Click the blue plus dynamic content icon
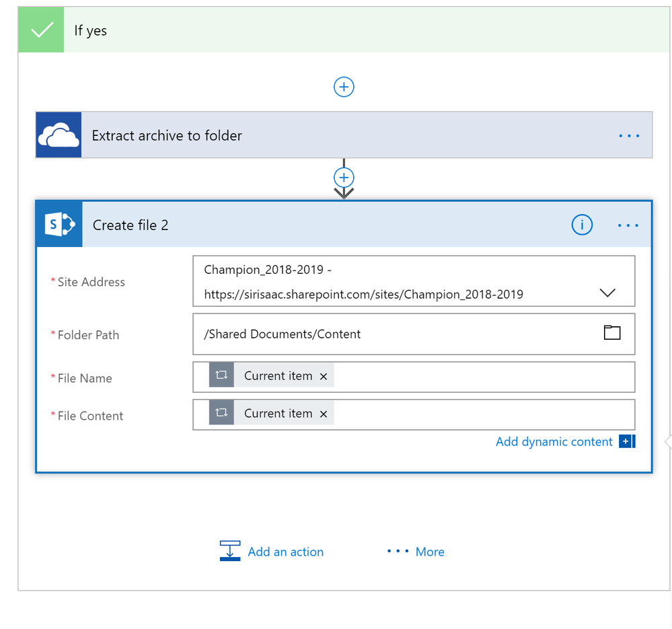Image resolution: width=672 pixels, height=629 pixels. tap(627, 441)
